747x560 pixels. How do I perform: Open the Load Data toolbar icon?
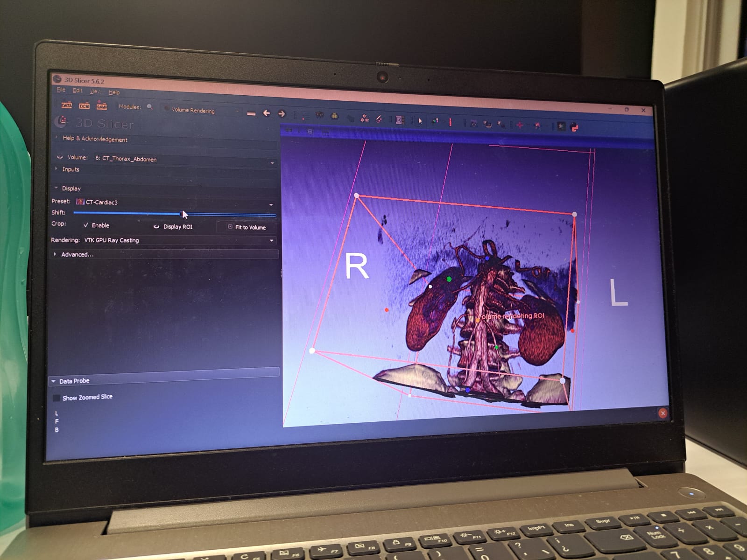67,105
